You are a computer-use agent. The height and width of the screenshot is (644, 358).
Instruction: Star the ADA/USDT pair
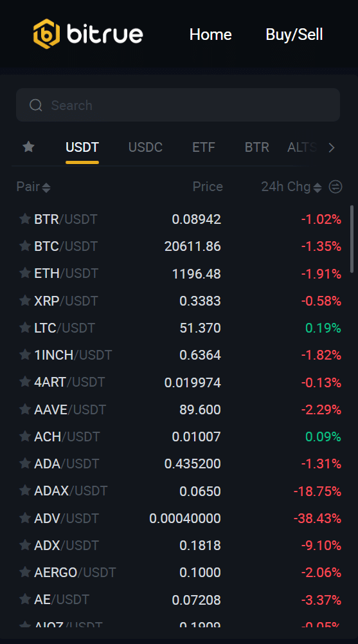click(x=25, y=463)
